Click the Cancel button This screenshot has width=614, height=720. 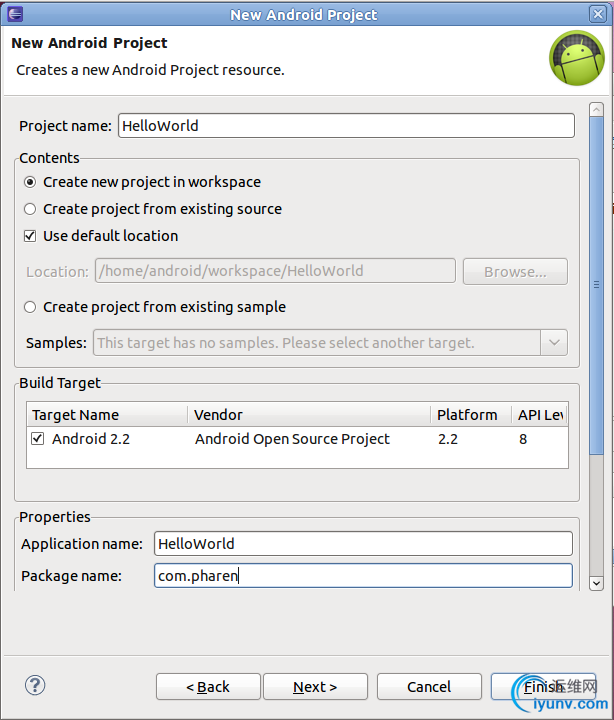pyautogui.click(x=429, y=687)
